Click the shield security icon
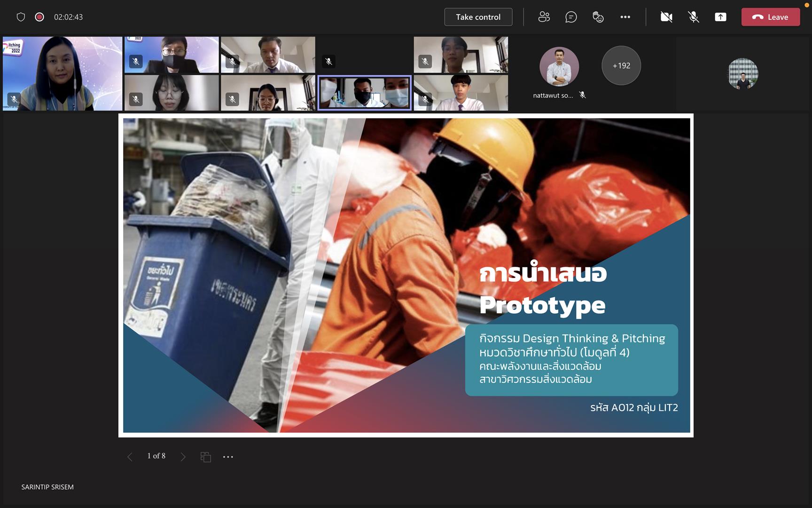812x508 pixels. pos(21,17)
